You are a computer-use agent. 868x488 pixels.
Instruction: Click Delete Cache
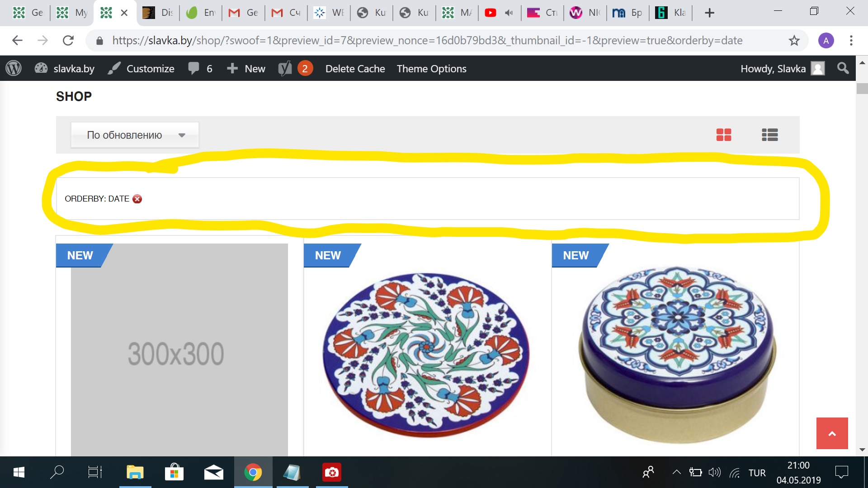[x=355, y=69]
